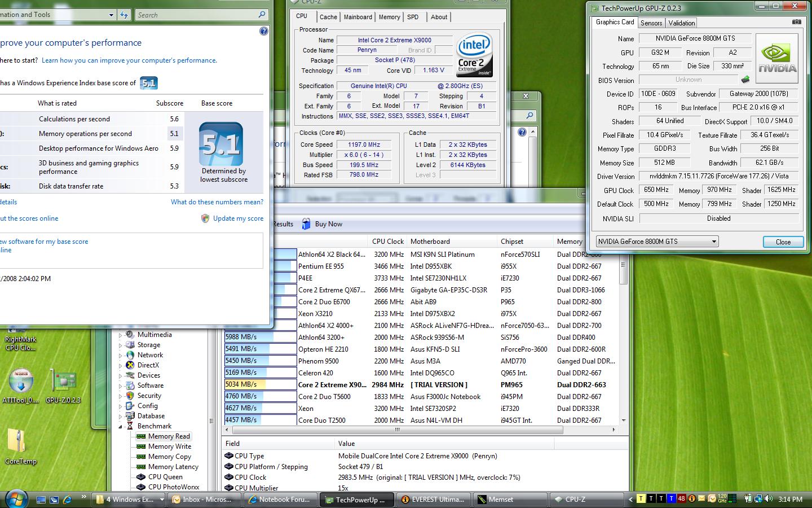Click the NVIDIA logo in GPU-Z
The width and height of the screenshot is (812, 508).
[777, 59]
